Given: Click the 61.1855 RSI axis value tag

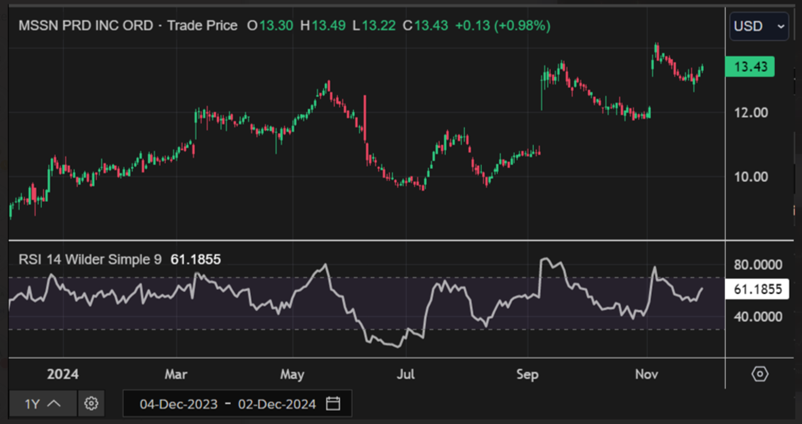Looking at the screenshot, I should click(x=757, y=290).
